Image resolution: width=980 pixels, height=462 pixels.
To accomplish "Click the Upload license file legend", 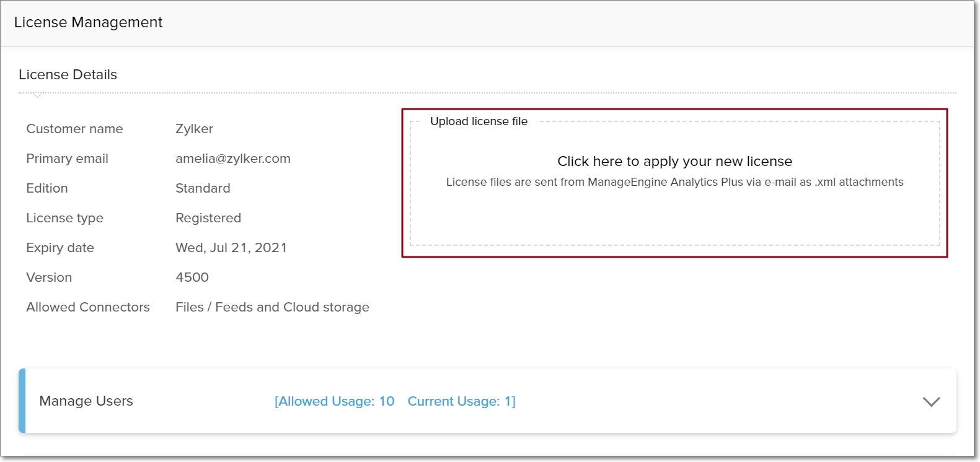I will coord(479,121).
